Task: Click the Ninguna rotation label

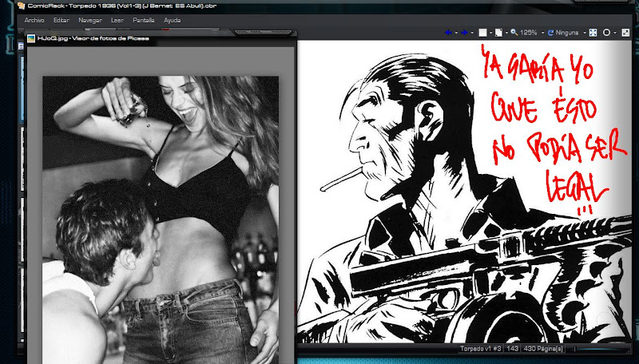Action: pyautogui.click(x=567, y=33)
